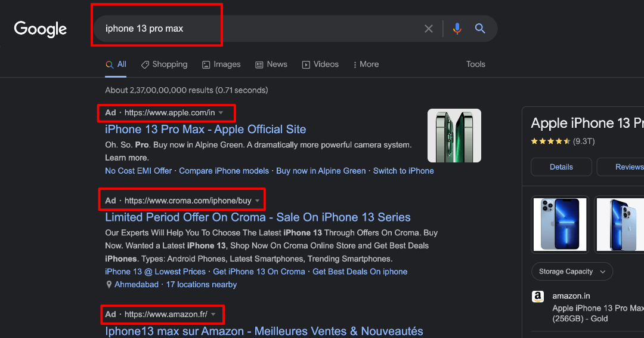Click iPhone 13 @ Lowest Prices link
Image resolution: width=644 pixels, height=338 pixels.
click(155, 272)
